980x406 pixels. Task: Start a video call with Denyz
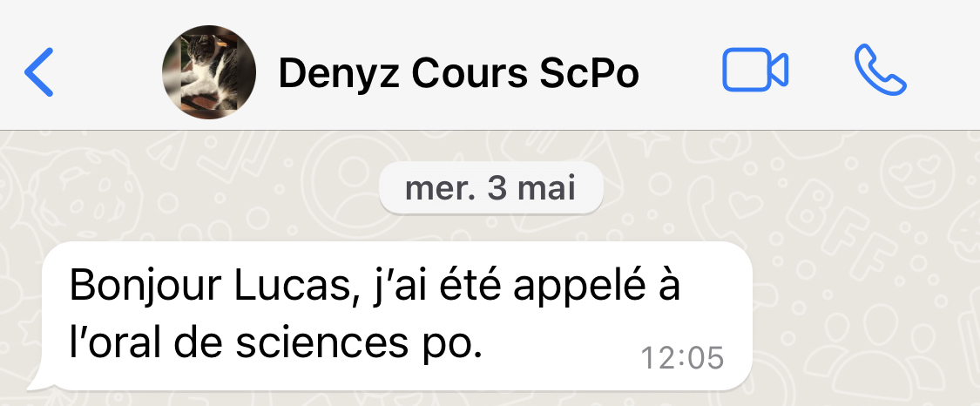pos(755,70)
